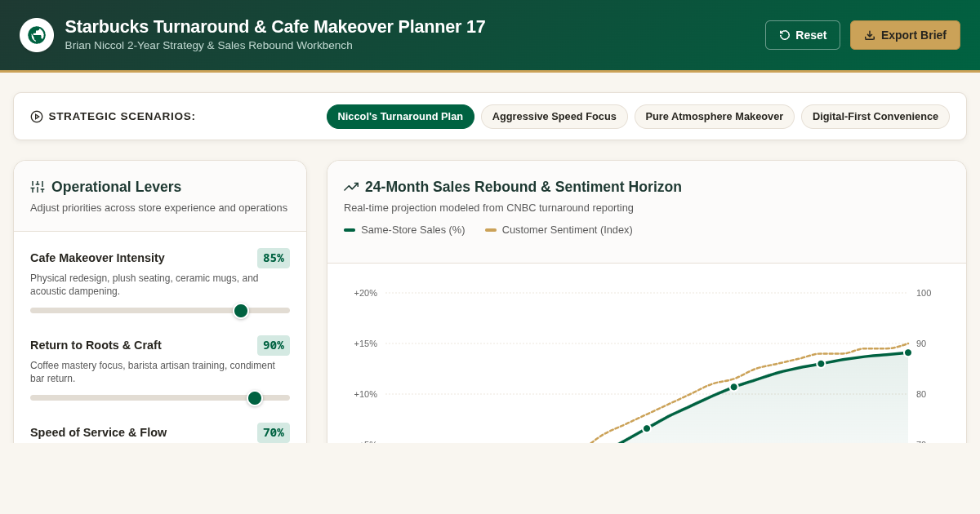
Task: Click the Operational Levers heading
Action: 116,187
